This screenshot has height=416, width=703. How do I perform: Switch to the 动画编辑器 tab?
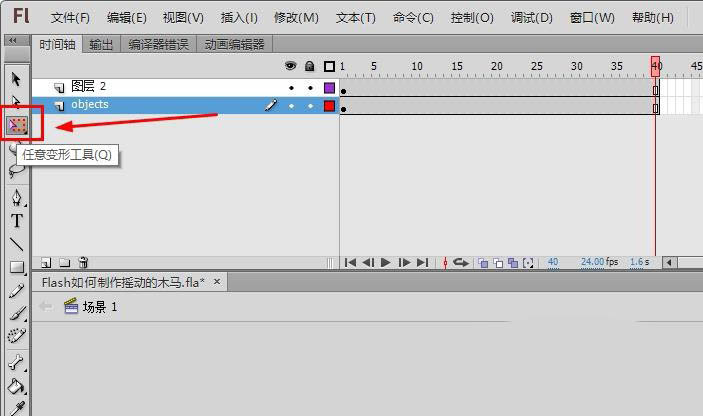point(234,44)
